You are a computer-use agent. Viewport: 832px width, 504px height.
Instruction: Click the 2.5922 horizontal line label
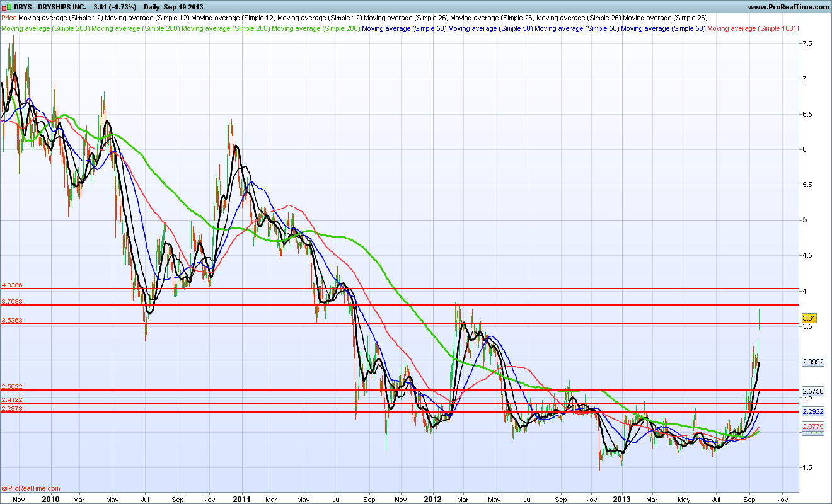pyautogui.click(x=13, y=386)
